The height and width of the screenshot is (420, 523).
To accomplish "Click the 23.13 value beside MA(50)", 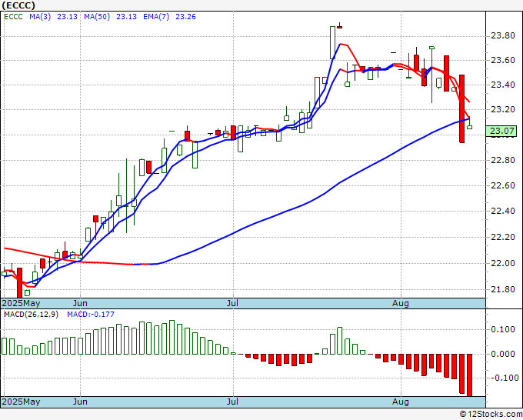I will click(126, 17).
